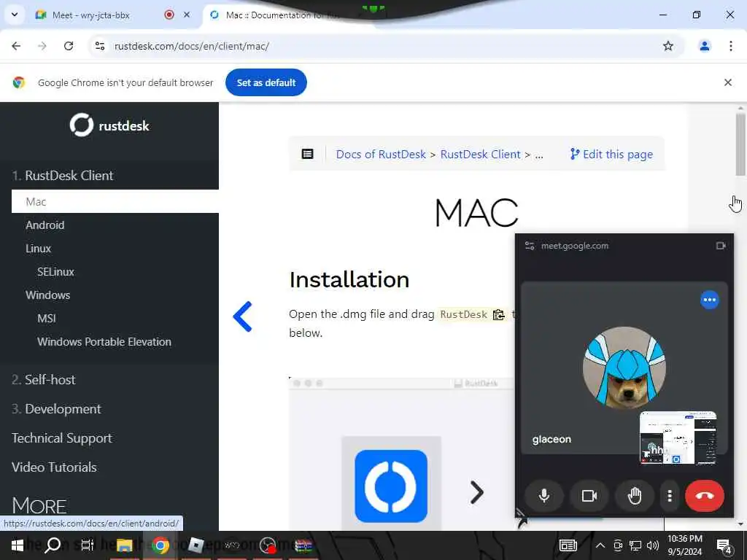
Task: Open Chrome three-dot menu
Action: pyautogui.click(x=731, y=46)
